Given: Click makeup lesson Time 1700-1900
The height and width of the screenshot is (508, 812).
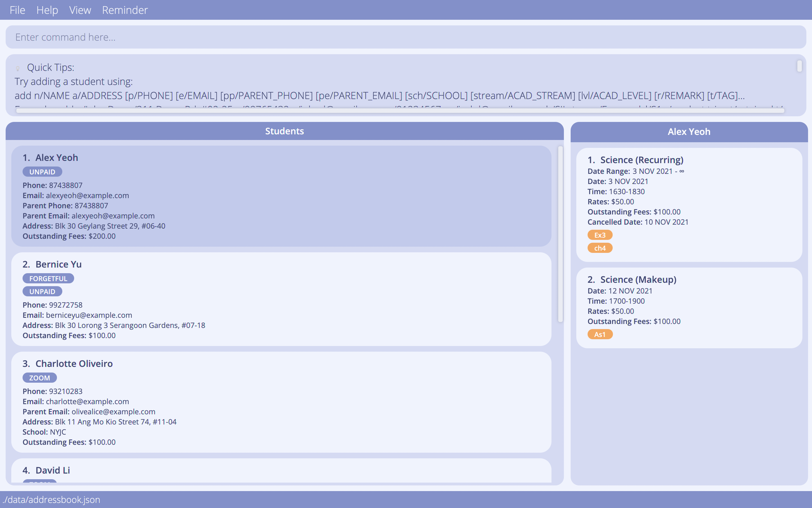Looking at the screenshot, I should [616, 301].
